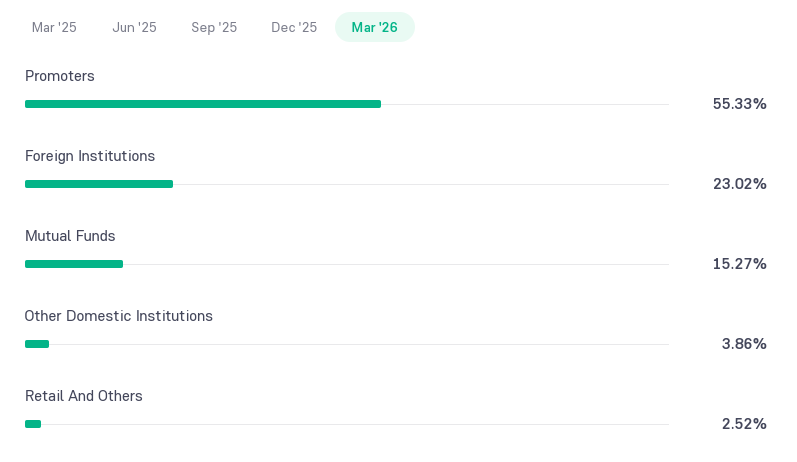Click the Foreign Institutions green bar

coord(99,184)
